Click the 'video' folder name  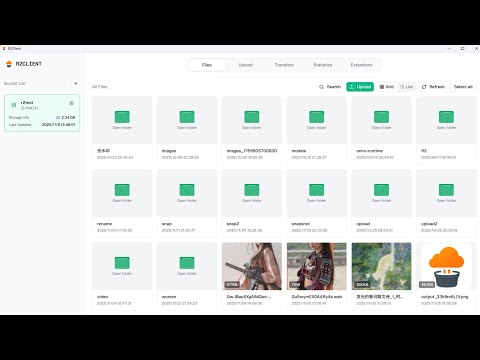coord(102,297)
